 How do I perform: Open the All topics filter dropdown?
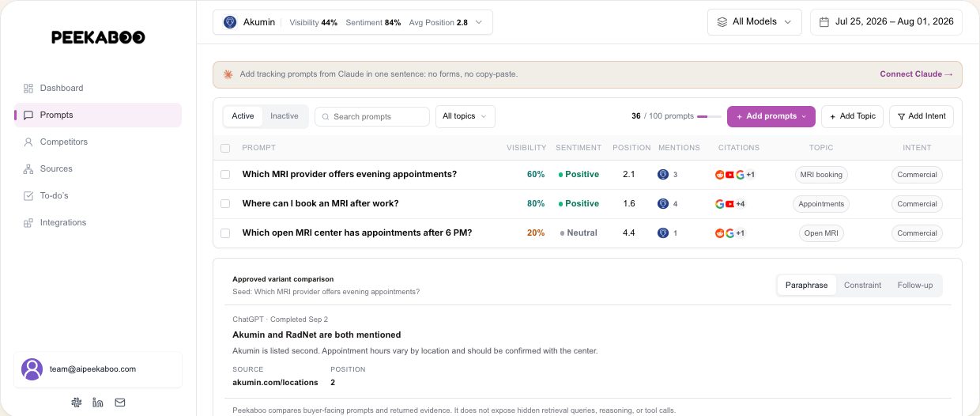465,116
